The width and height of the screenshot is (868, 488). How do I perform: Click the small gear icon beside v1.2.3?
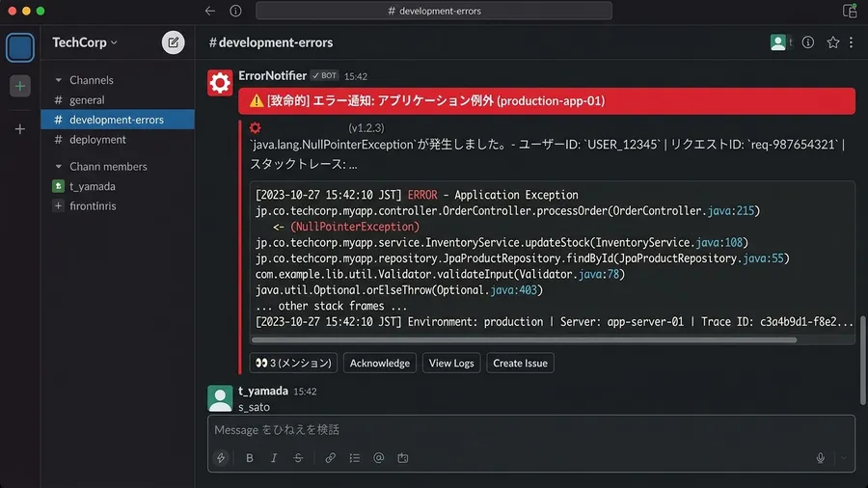(x=256, y=128)
